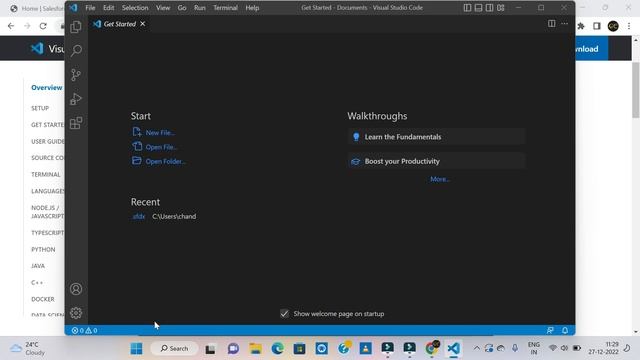
Task: Open the browser profile avatar
Action: [x=613, y=26]
